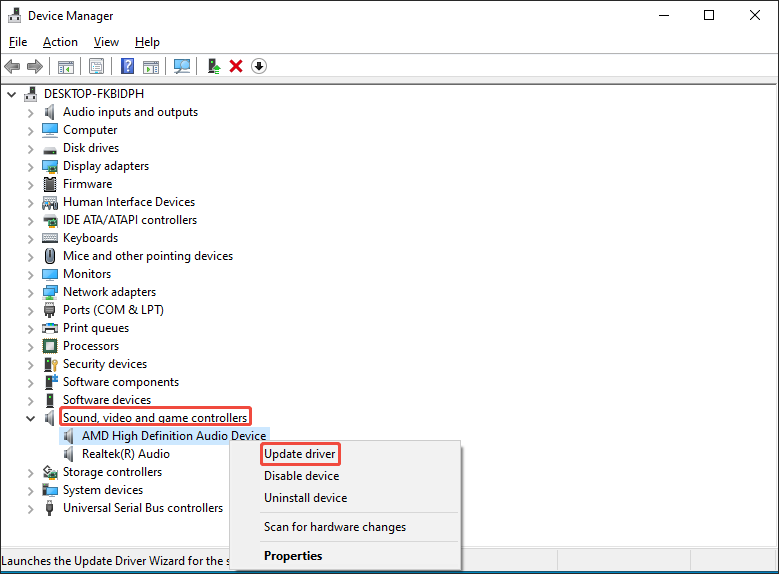Image resolution: width=779 pixels, height=574 pixels.
Task: Select the Monitors label
Action: 87,274
